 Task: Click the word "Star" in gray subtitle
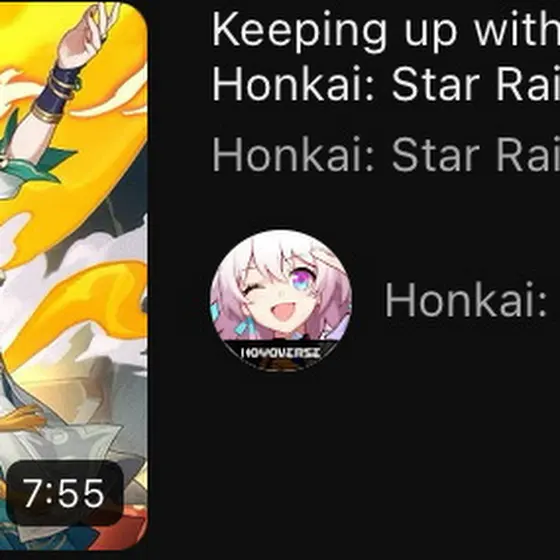click(436, 155)
